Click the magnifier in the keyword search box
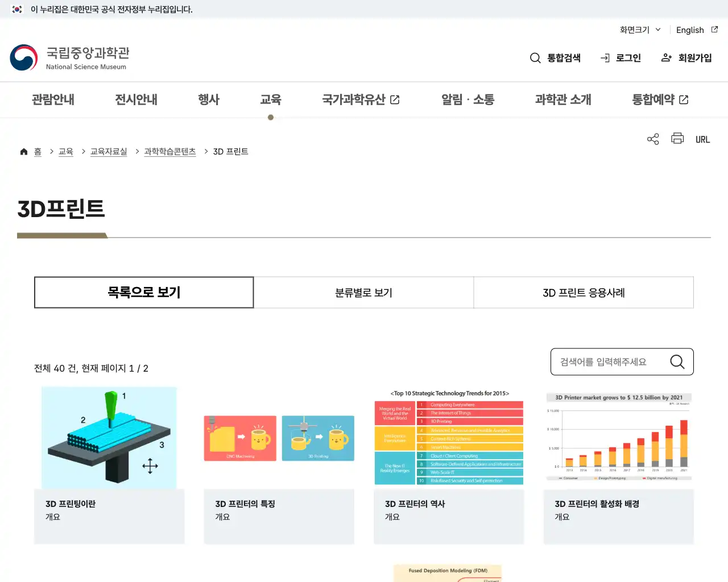The image size is (728, 582). pos(677,361)
